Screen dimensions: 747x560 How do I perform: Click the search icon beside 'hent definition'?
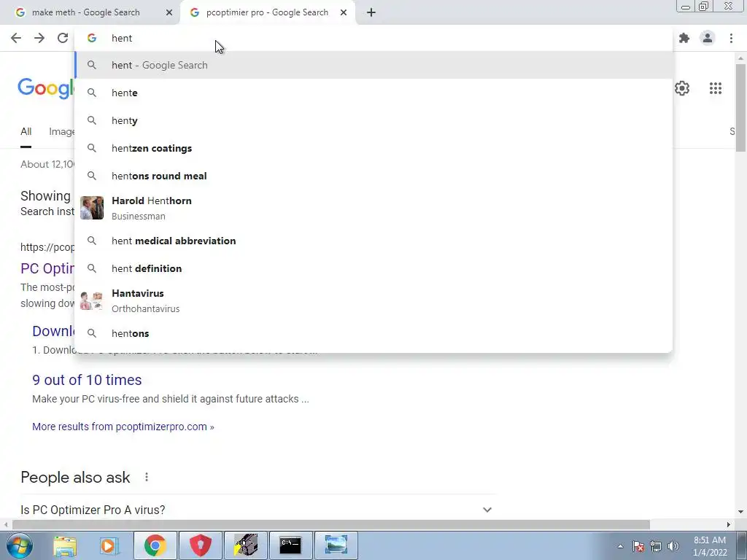click(x=91, y=268)
